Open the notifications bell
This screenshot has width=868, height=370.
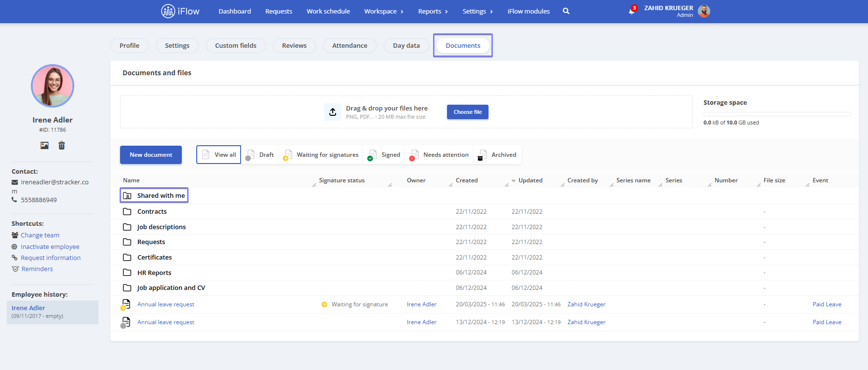632,11
